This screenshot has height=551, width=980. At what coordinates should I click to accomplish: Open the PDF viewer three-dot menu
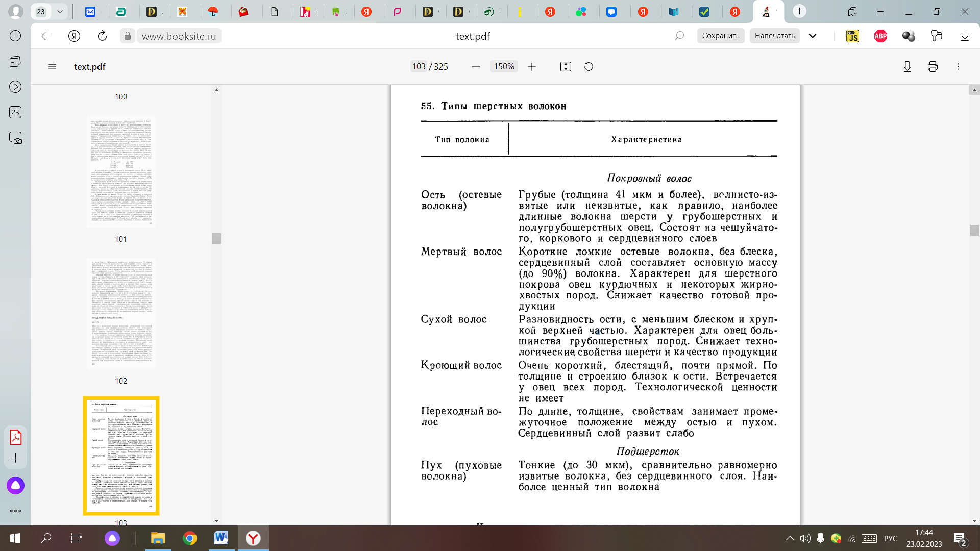(x=958, y=67)
